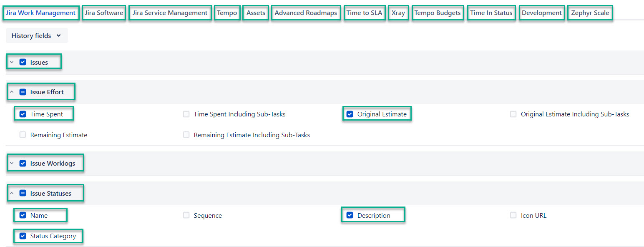
Task: Uncheck the Time Spent checkbox
Action: click(23, 114)
